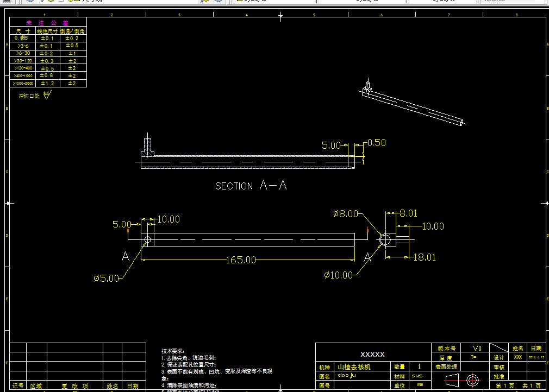The height and width of the screenshot is (392, 549).
Task: Click the >120-400 size row cell
Action: (x=23, y=68)
